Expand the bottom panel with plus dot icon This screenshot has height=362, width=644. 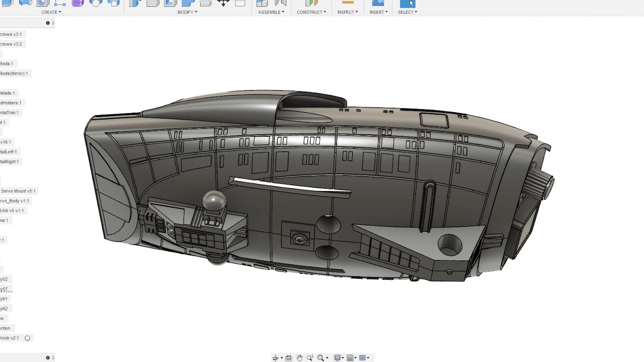pos(48,358)
